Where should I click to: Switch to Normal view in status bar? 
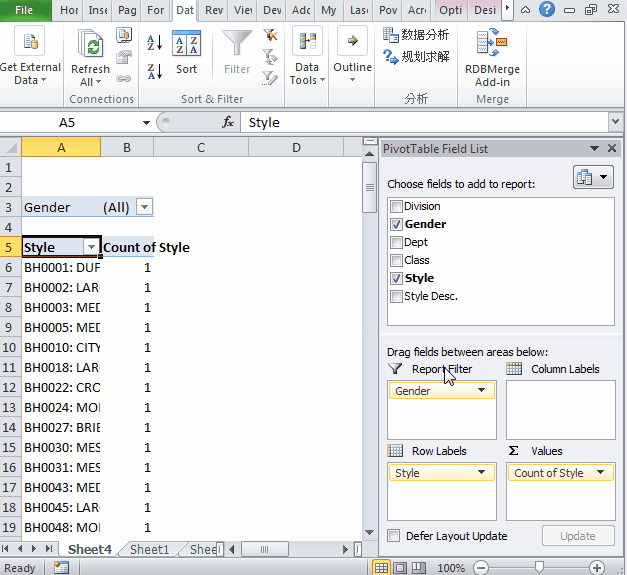[x=381, y=568]
